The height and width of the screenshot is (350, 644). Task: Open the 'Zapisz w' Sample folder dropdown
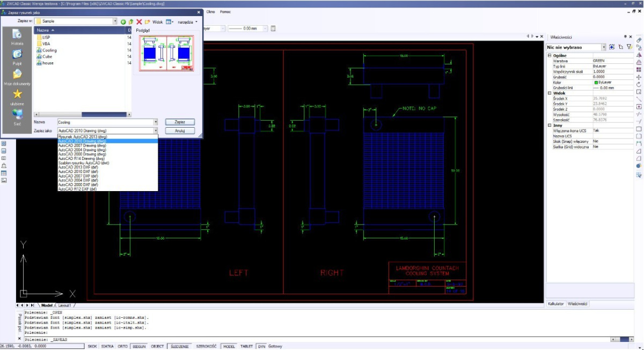[x=115, y=21]
